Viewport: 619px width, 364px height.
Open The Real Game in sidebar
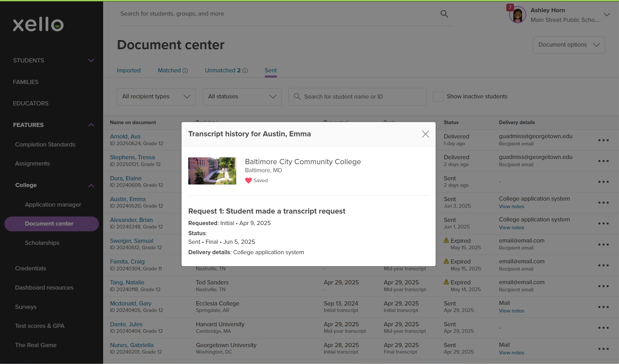tap(36, 345)
